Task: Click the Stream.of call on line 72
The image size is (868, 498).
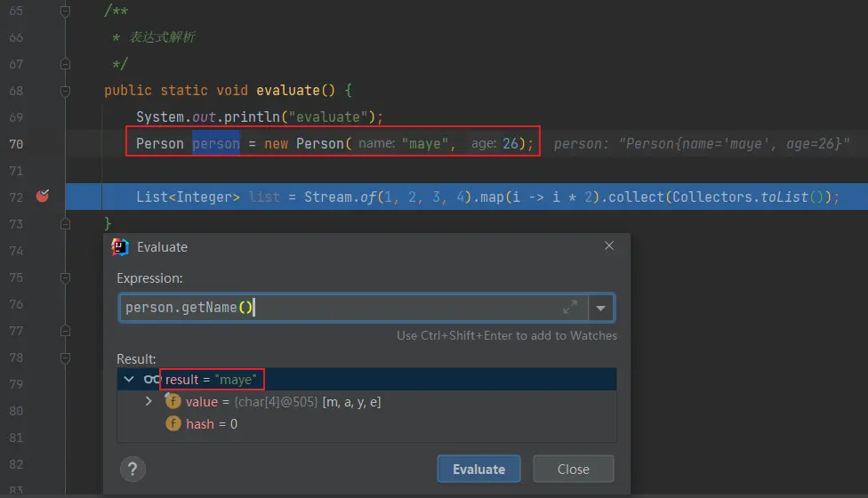Action: 341,197
